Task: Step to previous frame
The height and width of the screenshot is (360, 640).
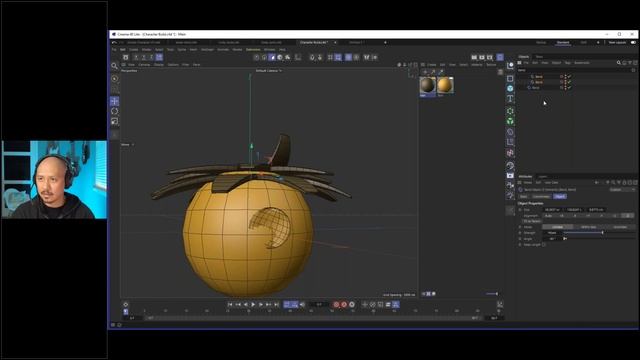Action: pos(246,304)
